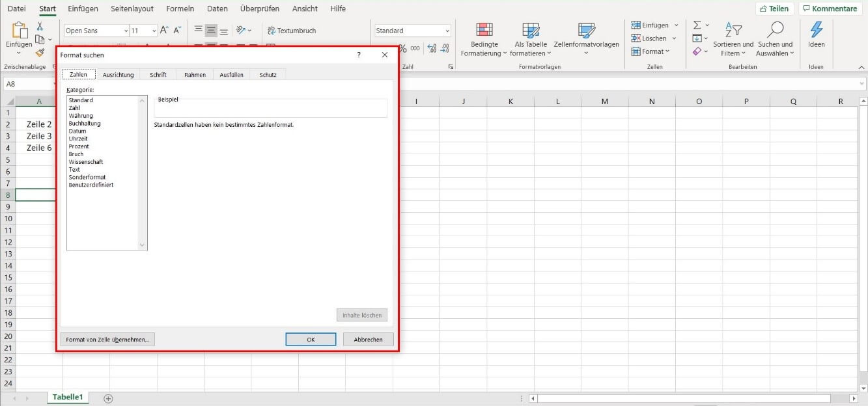Expand the fill down arrow dropdown
868x406 pixels.
click(706, 38)
